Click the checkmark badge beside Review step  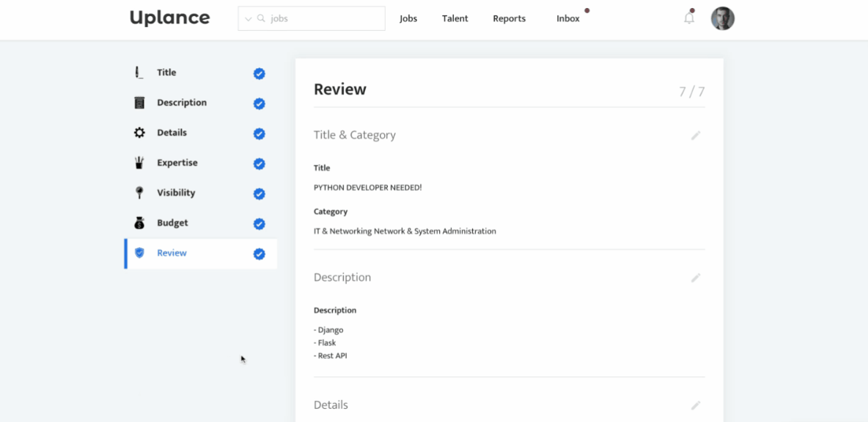pyautogui.click(x=259, y=254)
